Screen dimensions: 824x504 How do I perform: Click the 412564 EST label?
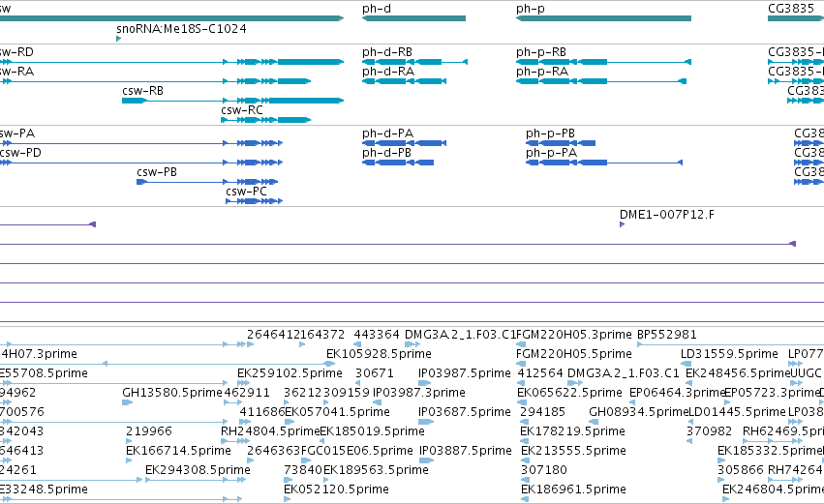540,373
